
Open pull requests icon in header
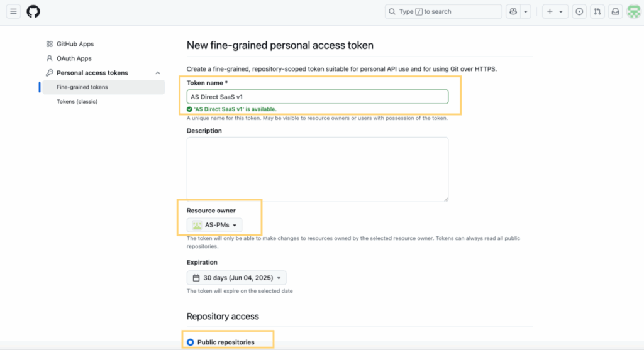click(597, 11)
